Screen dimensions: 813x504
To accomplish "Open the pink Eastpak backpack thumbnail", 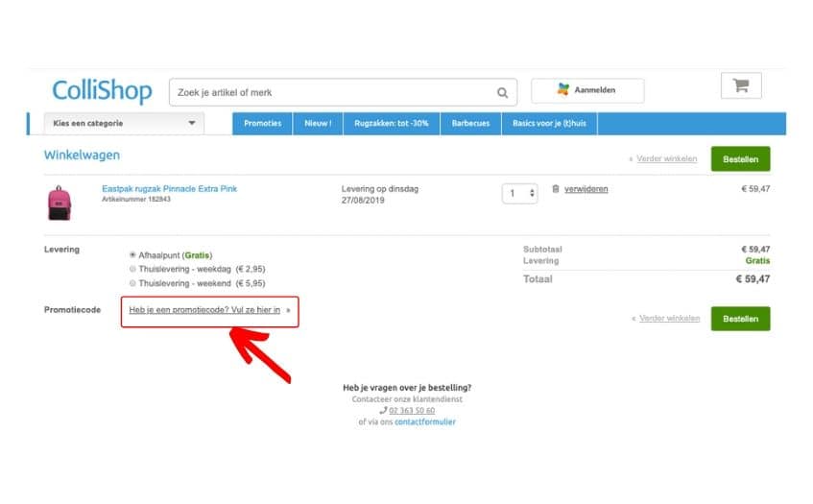I will tap(60, 204).
